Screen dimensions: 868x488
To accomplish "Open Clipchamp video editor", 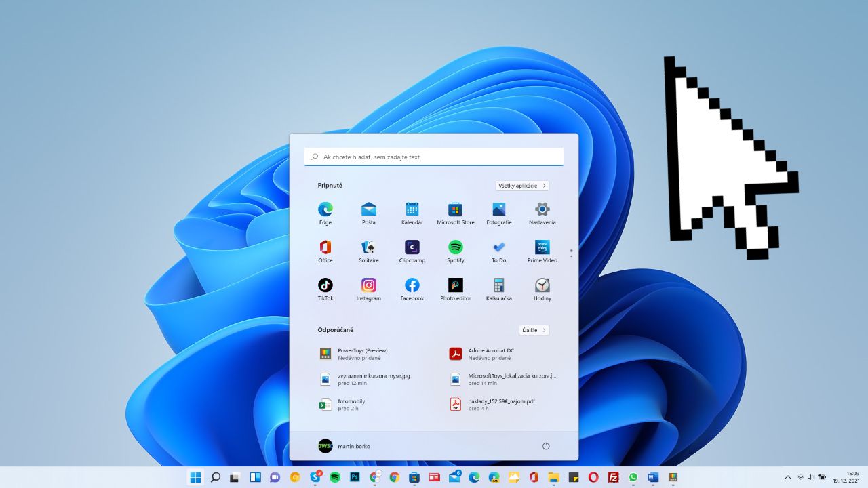I will pyautogui.click(x=412, y=251).
